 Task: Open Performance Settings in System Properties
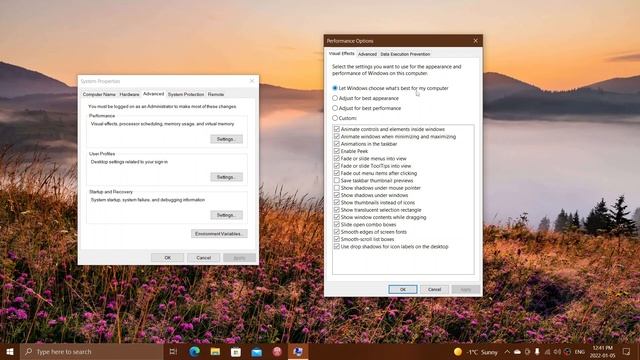tap(227, 139)
